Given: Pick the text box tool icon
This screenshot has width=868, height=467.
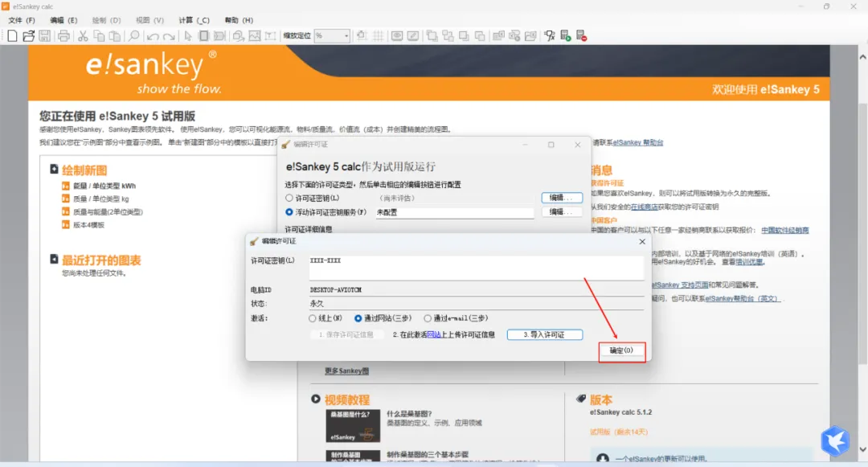Looking at the screenshot, I should pos(270,36).
